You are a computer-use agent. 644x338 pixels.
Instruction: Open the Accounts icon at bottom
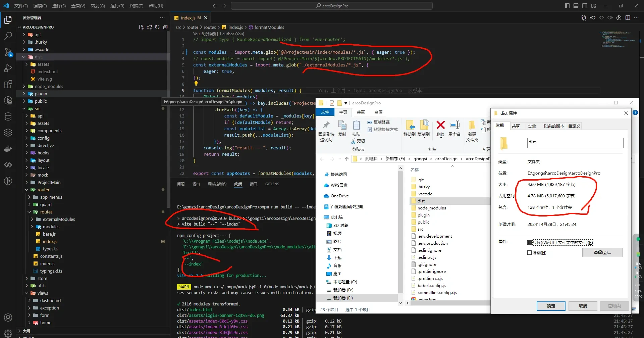8,318
